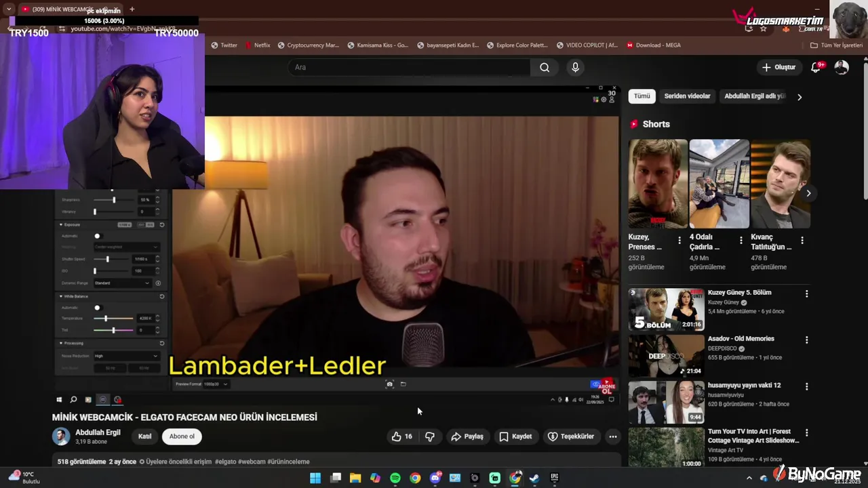This screenshot has width=868, height=488.
Task: Open Copilot from taskbar
Action: tap(375, 478)
